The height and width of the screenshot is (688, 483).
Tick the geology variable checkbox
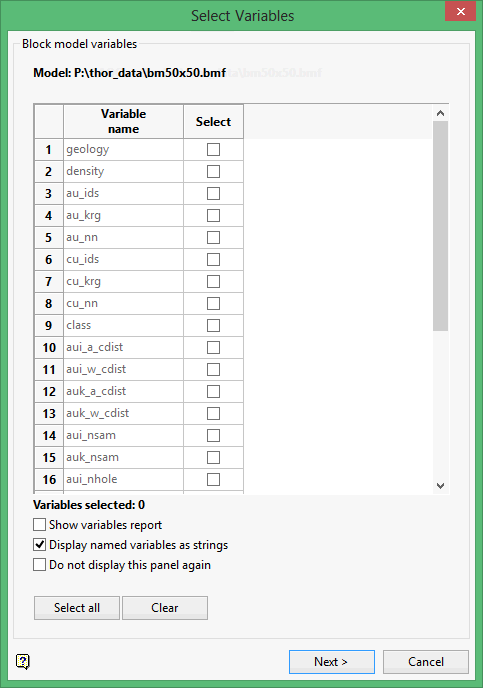click(x=213, y=150)
